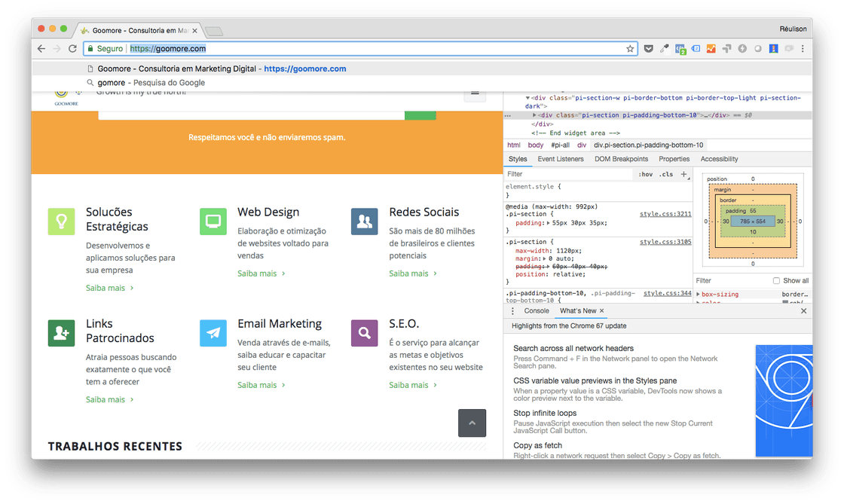
Task: Expand the pi-section pi-padding-bottom-10 div node
Action: coord(535,115)
